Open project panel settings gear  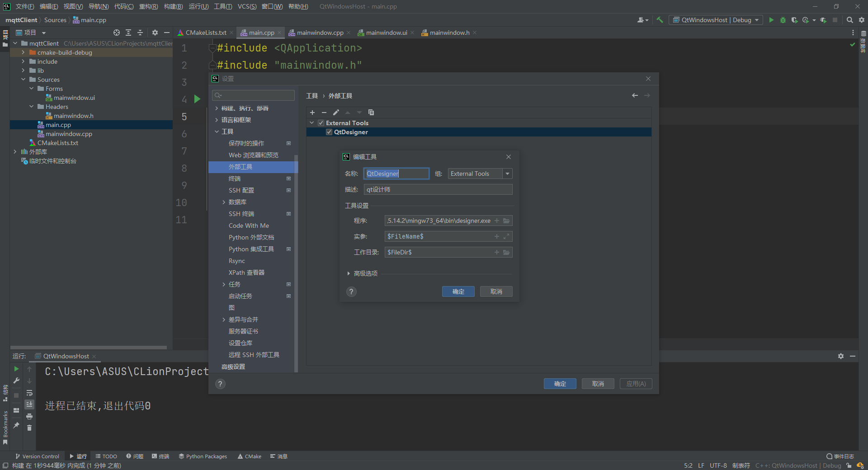pyautogui.click(x=155, y=33)
